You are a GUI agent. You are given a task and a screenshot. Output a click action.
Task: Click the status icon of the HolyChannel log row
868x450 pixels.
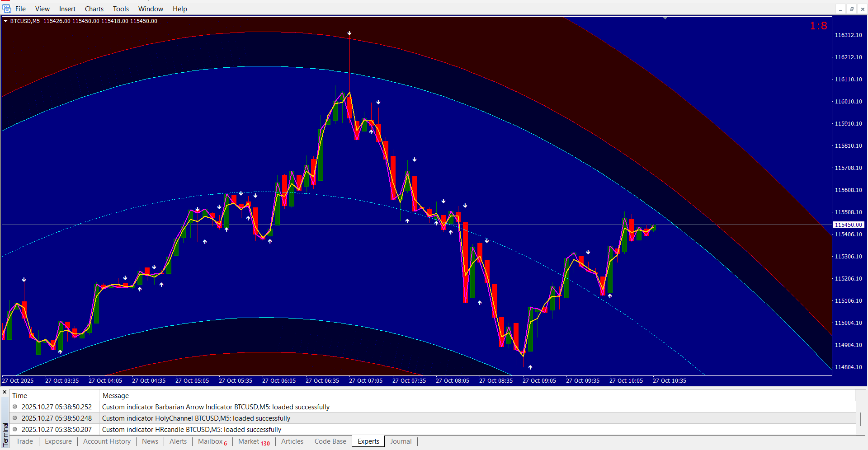15,418
